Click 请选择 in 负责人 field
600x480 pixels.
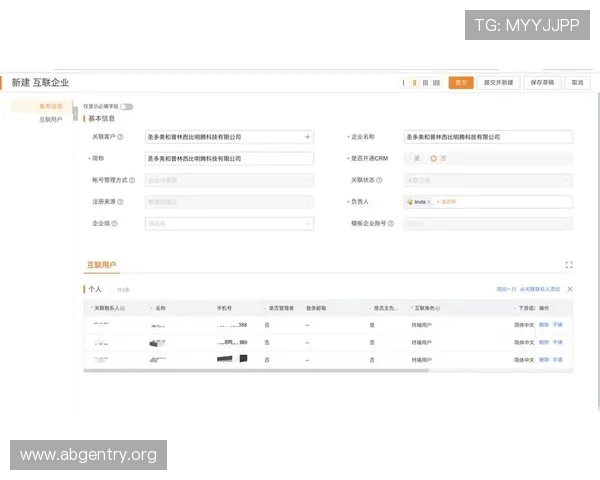448,202
